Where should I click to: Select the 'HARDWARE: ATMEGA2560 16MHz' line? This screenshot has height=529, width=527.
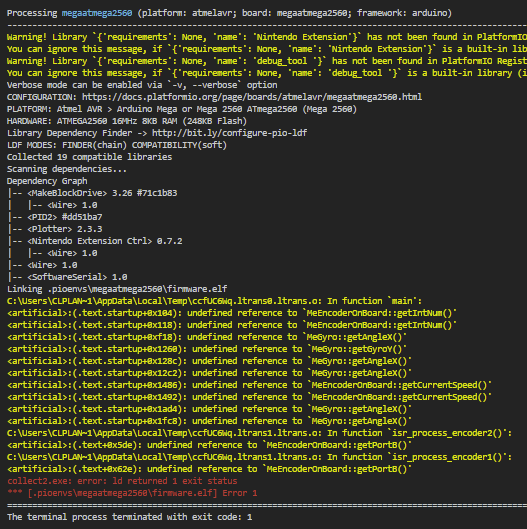pyautogui.click(x=127, y=121)
